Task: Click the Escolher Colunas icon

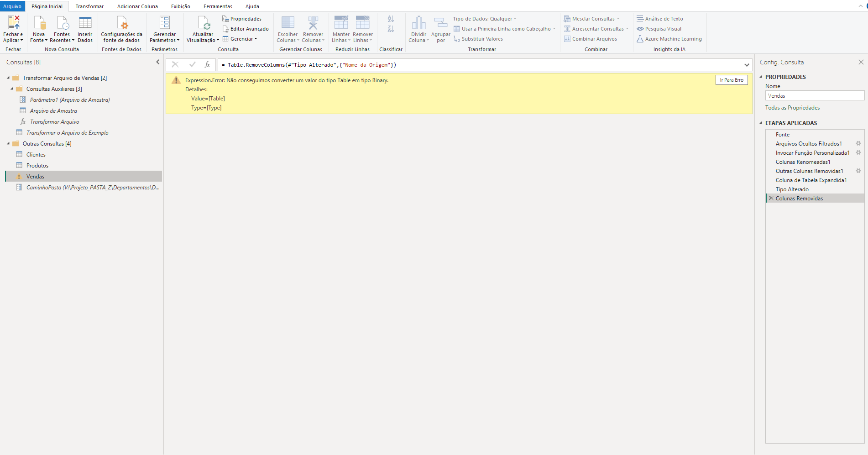Action: [x=288, y=22]
